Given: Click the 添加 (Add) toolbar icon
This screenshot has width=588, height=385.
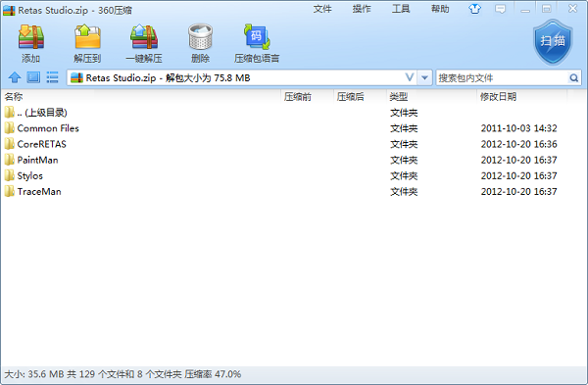Looking at the screenshot, I should (x=31, y=37).
